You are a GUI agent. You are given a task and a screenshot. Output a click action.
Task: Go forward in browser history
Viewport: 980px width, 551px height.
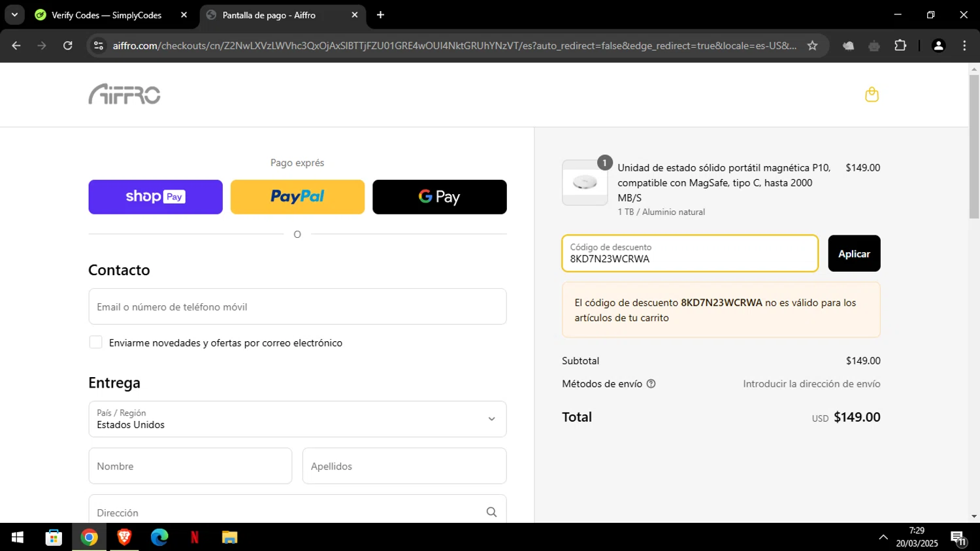(42, 46)
